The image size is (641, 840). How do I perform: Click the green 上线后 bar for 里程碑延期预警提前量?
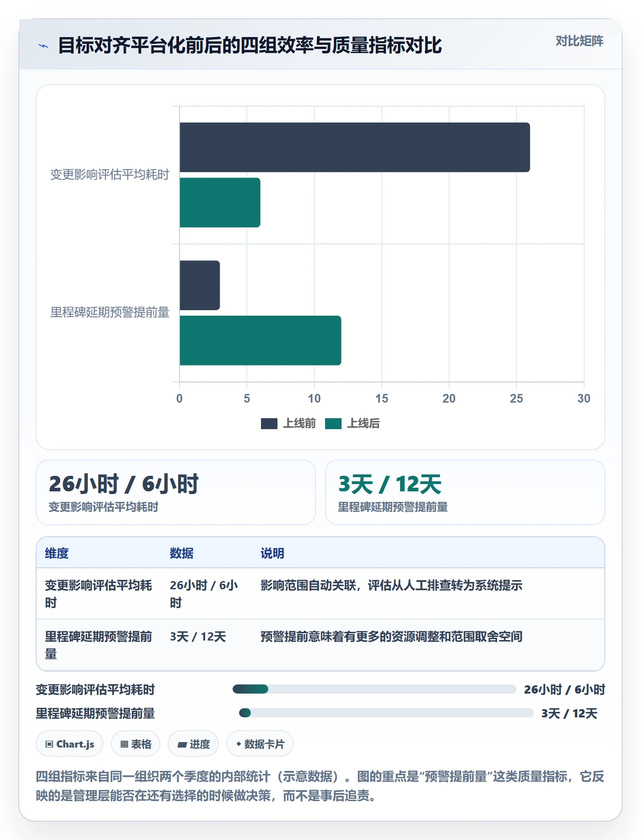click(260, 340)
